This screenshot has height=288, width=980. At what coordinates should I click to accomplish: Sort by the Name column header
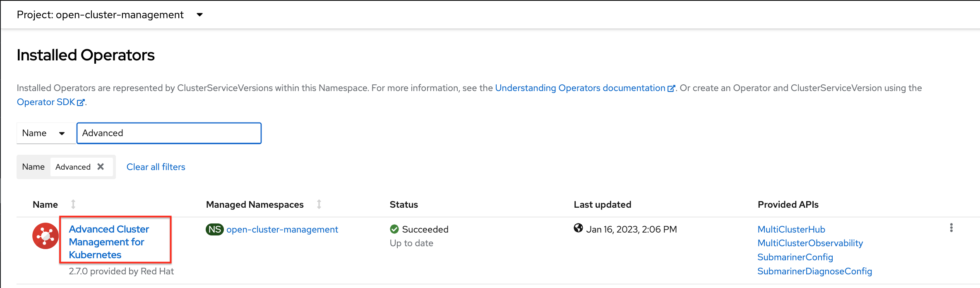[45, 204]
